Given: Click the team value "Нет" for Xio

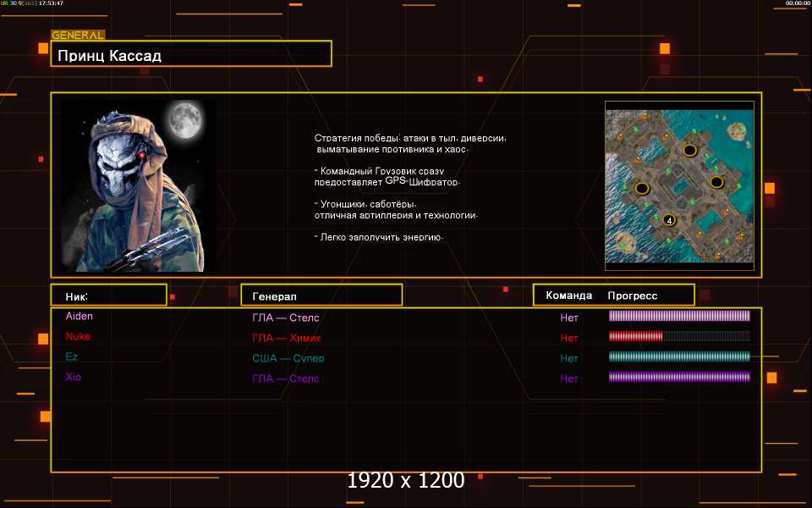Looking at the screenshot, I should click(569, 378).
